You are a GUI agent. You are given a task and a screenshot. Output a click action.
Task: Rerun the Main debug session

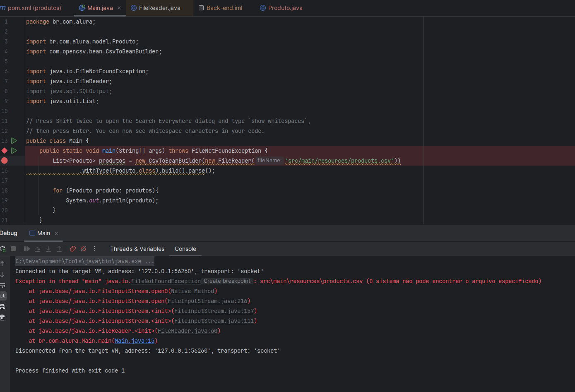point(3,249)
